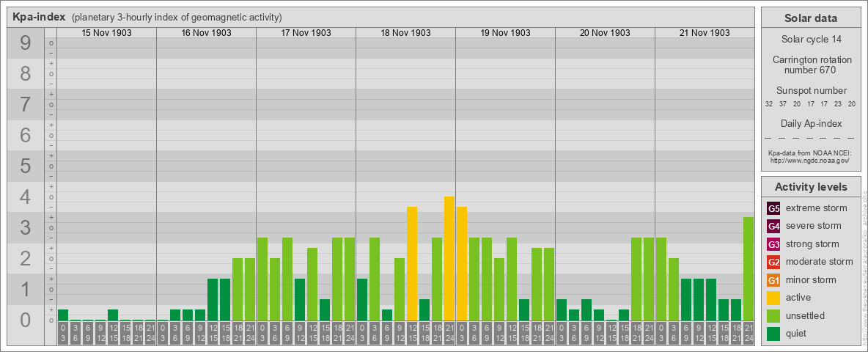
Task: Click the 'Kpa-index' chart title
Action: click(x=39, y=17)
